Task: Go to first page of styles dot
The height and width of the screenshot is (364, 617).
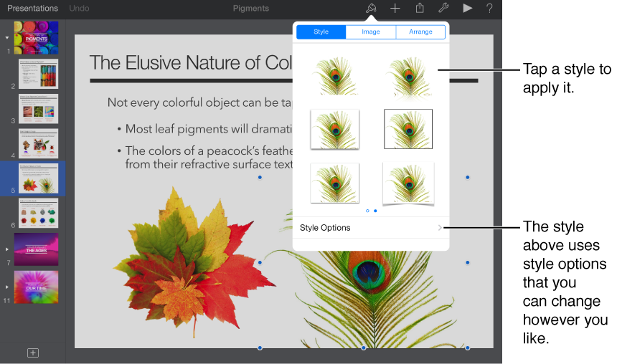Action: coord(367,211)
